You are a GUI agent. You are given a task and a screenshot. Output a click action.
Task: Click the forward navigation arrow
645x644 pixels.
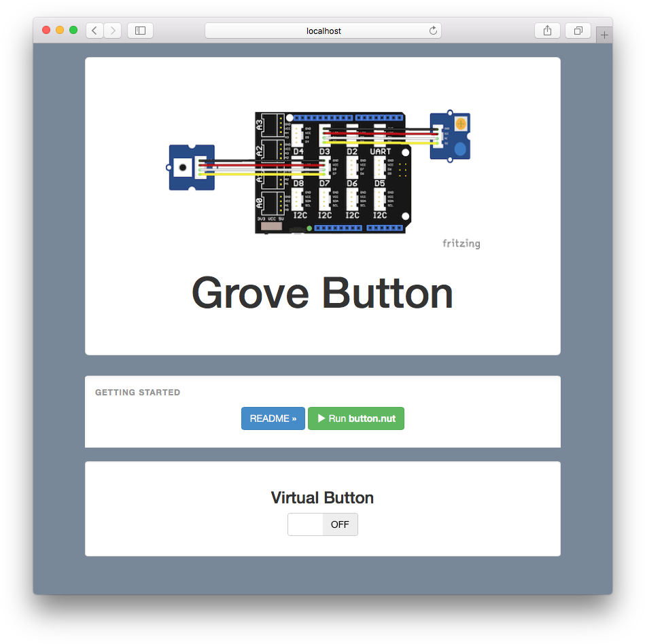click(112, 30)
